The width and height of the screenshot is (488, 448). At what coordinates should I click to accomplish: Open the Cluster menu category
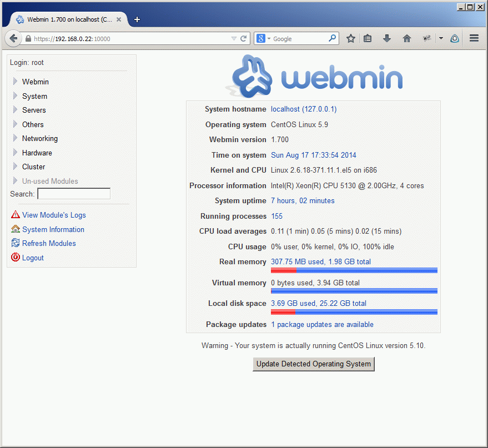34,167
